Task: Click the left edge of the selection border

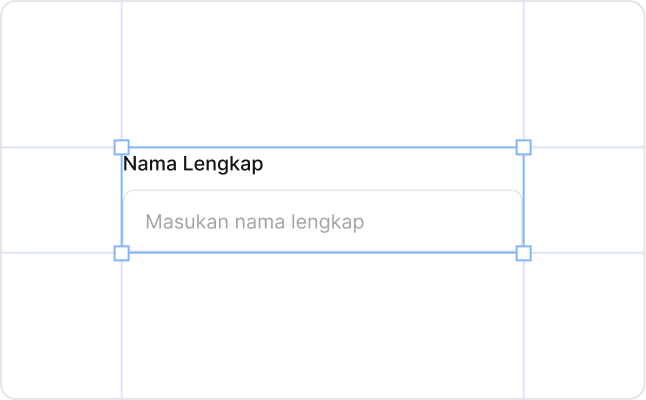Action: 122,200
